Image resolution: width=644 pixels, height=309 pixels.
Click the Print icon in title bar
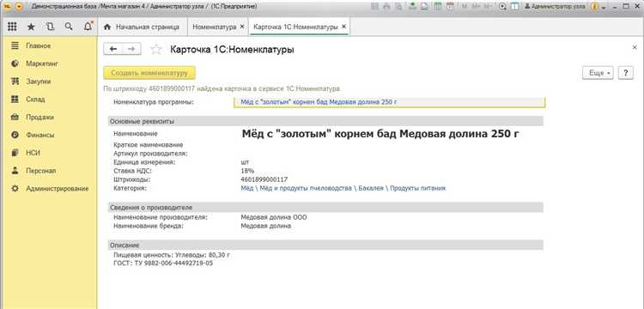[386, 7]
